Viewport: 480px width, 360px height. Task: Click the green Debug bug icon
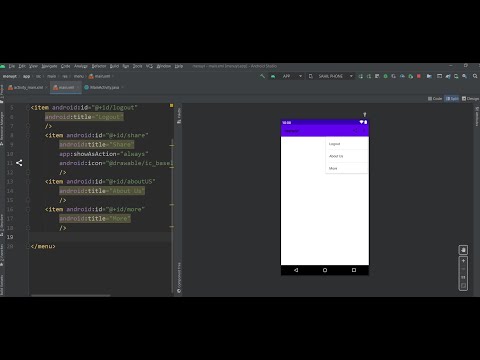point(386,76)
